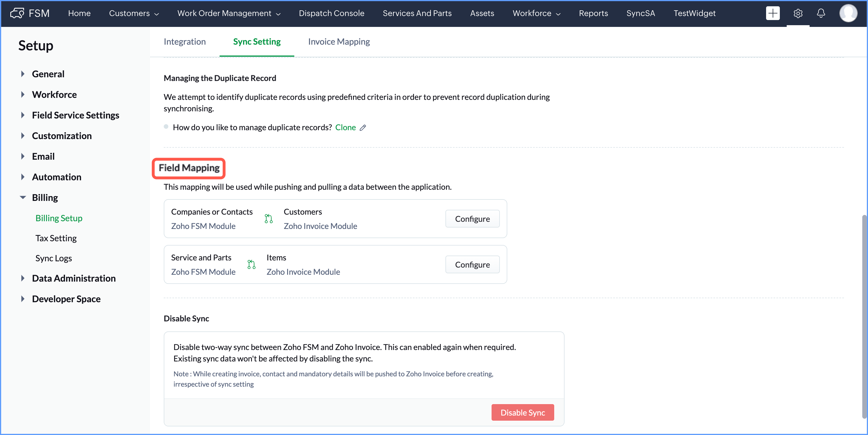Screen dimensions: 868x435
Task: Open Services And Parts module
Action: click(x=417, y=13)
